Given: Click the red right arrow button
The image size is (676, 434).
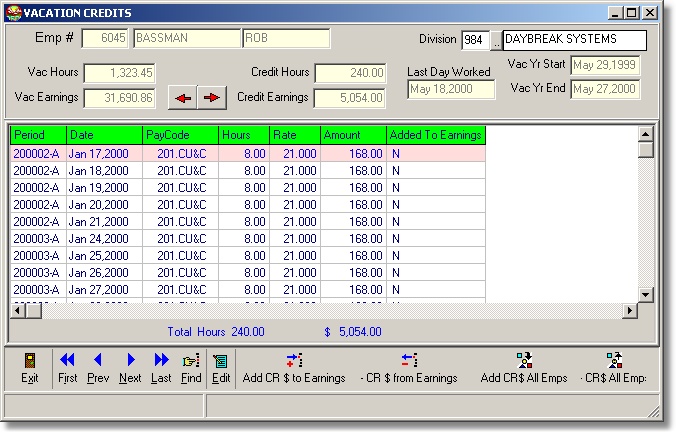Looking at the screenshot, I should click(x=210, y=97).
